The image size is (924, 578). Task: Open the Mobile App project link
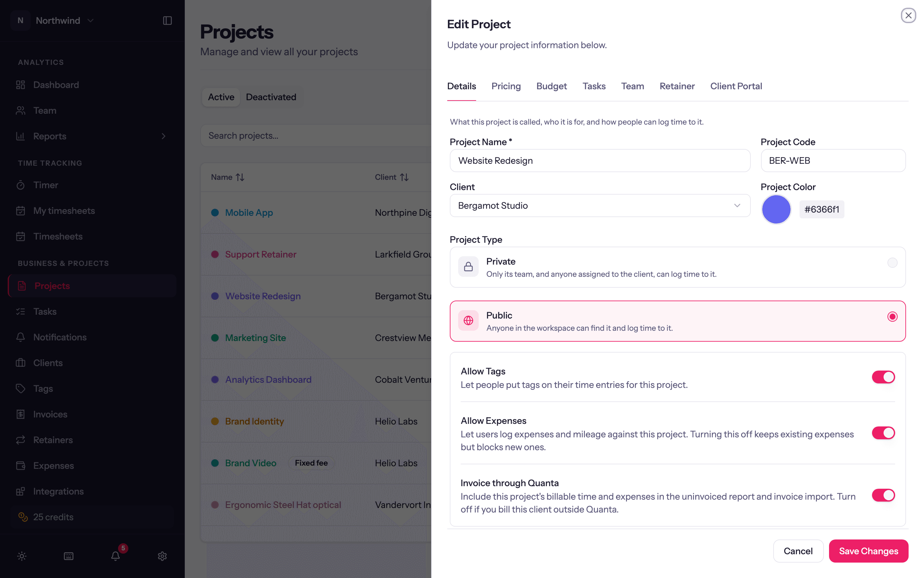(x=249, y=213)
